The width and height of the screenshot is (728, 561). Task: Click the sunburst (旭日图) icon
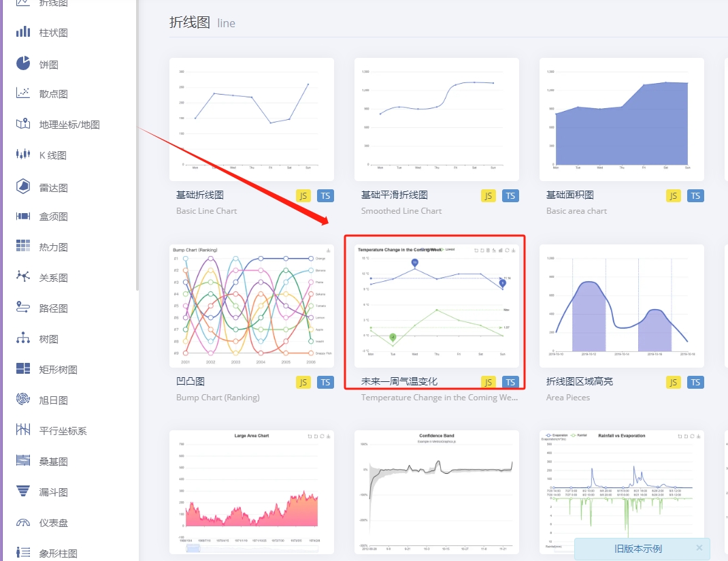23,399
